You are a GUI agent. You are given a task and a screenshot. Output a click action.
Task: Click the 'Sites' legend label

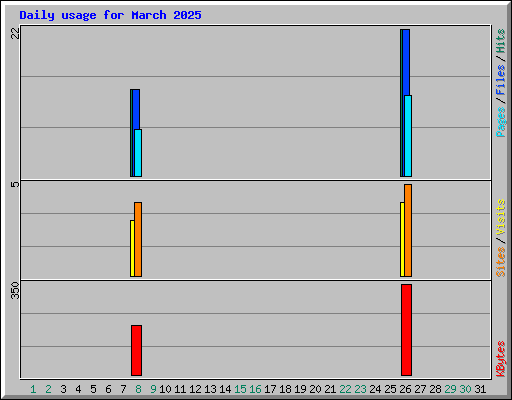tap(500, 262)
